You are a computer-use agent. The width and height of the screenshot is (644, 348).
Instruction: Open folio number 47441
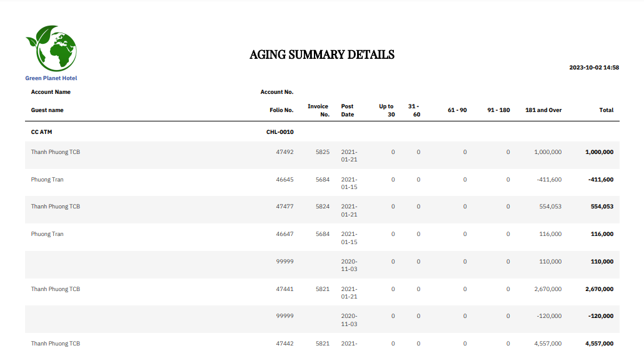pos(284,289)
